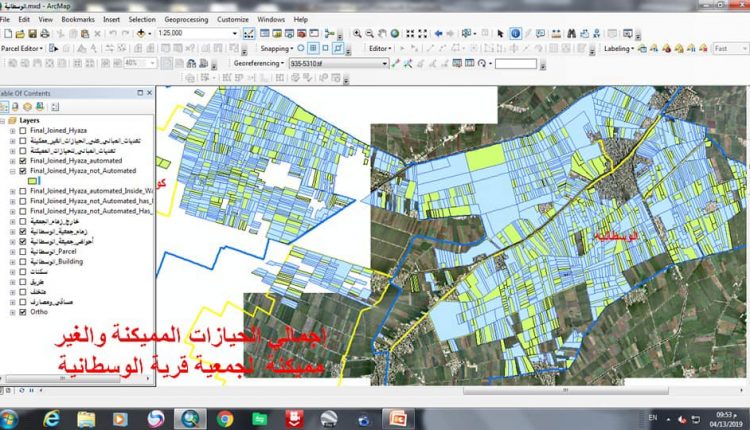Choose the Select Elements arrow tool
This screenshot has width=750, height=430.
click(x=501, y=33)
